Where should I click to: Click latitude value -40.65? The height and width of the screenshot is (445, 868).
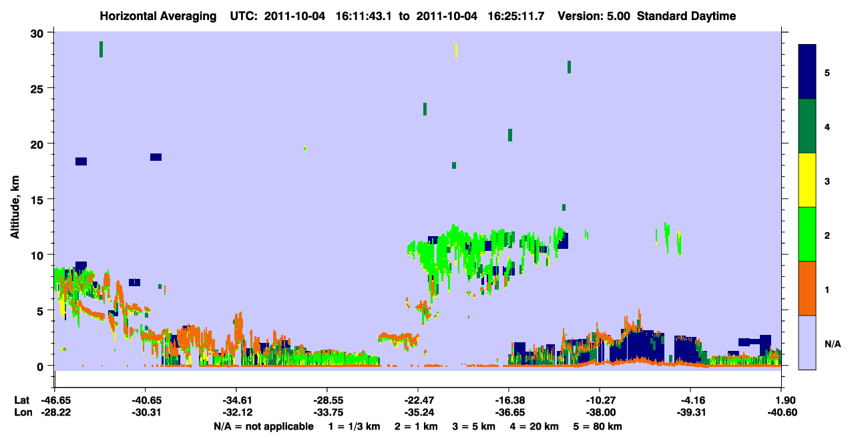coord(146,400)
